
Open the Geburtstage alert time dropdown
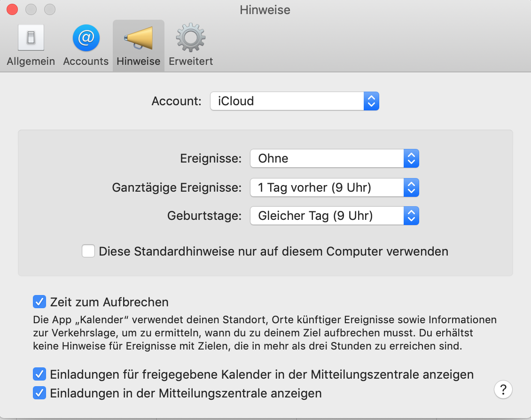(334, 216)
